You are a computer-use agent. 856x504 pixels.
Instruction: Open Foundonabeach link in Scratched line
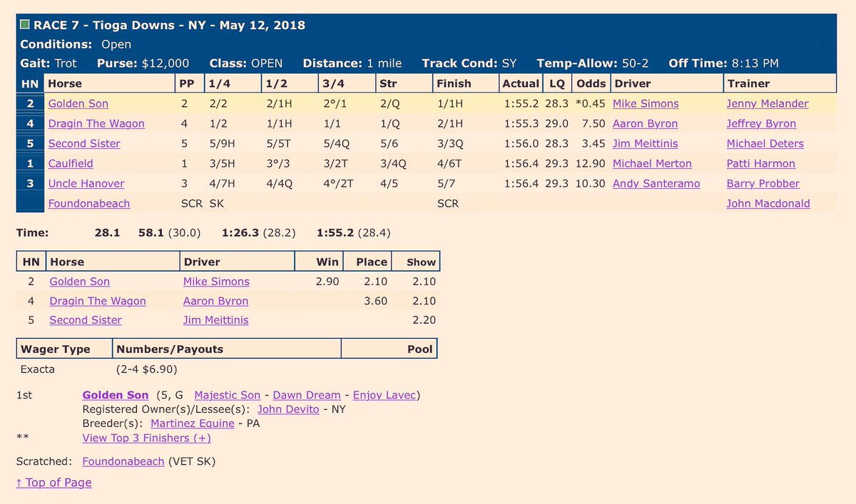[x=123, y=461]
